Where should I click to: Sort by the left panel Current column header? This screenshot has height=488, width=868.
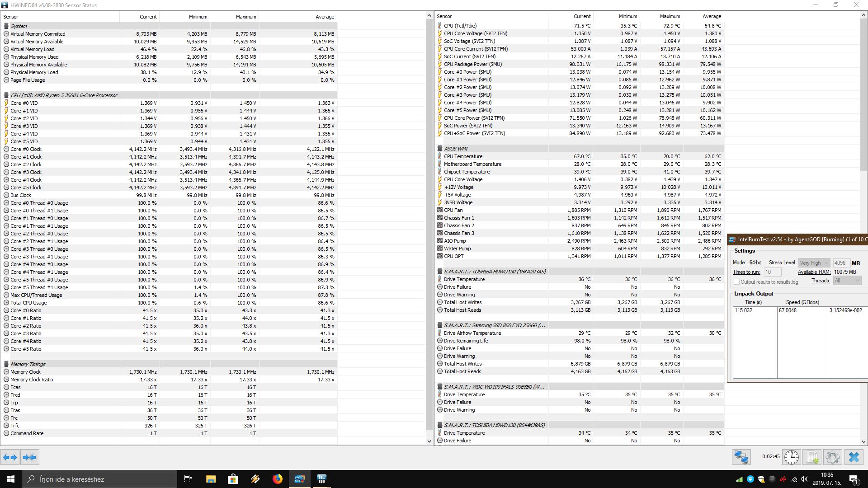(x=140, y=17)
